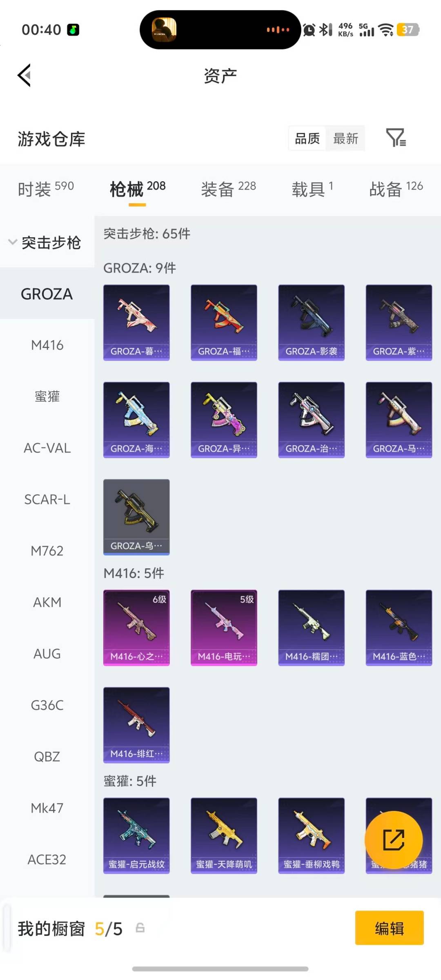Open the GROZA-影袭 skin thumbnail
Viewport: 441px width, 980px height.
[311, 323]
